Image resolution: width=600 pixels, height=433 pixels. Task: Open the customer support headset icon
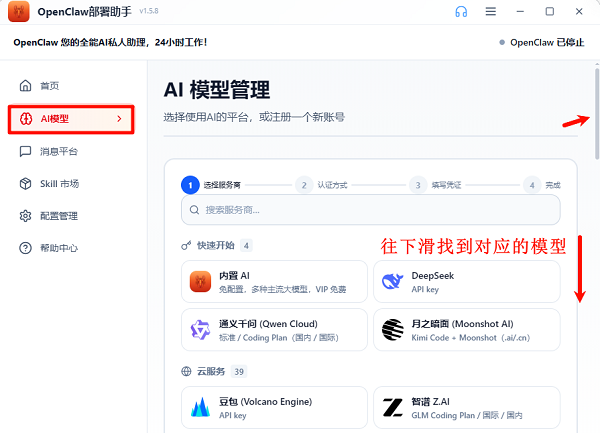click(461, 11)
